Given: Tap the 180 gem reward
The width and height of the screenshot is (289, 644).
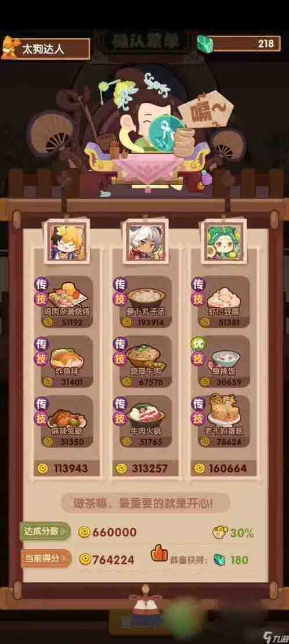Looking at the screenshot, I should tap(231, 560).
